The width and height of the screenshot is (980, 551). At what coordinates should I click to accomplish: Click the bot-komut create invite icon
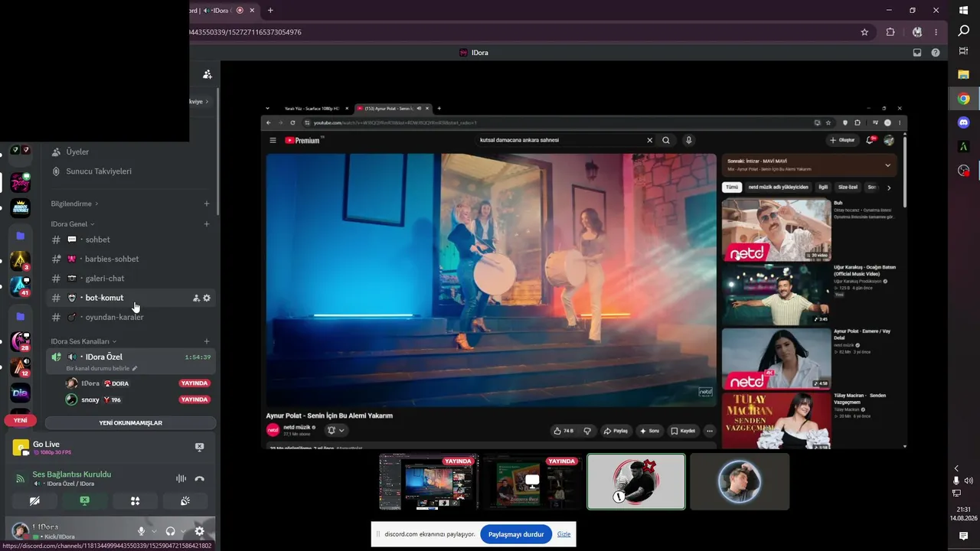coord(196,298)
